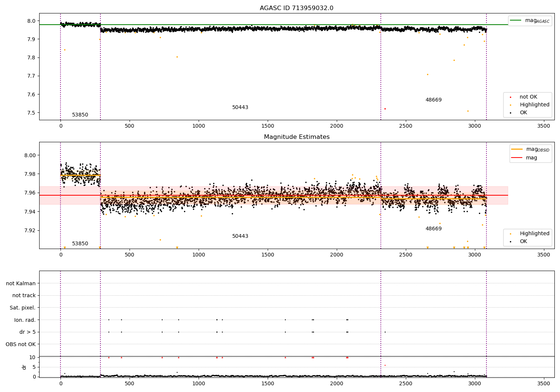This screenshot has height=392, width=560.
Task: Click the 48669 obsid label in the top plot
Action: point(433,100)
